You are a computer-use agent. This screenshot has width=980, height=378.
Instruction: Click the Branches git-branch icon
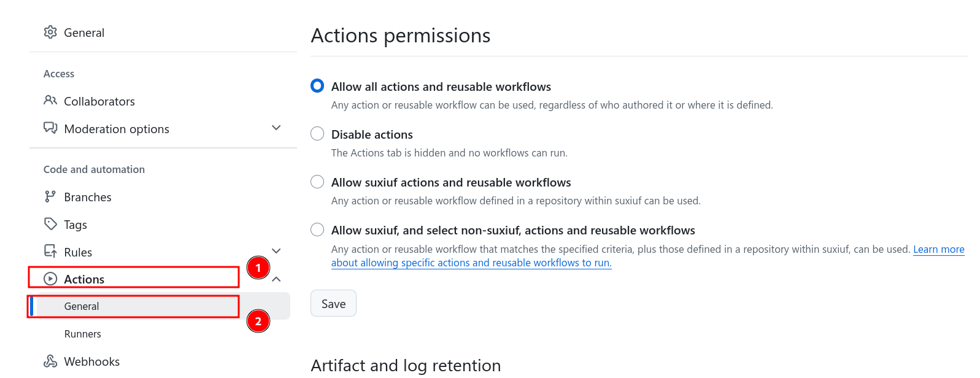click(x=50, y=197)
